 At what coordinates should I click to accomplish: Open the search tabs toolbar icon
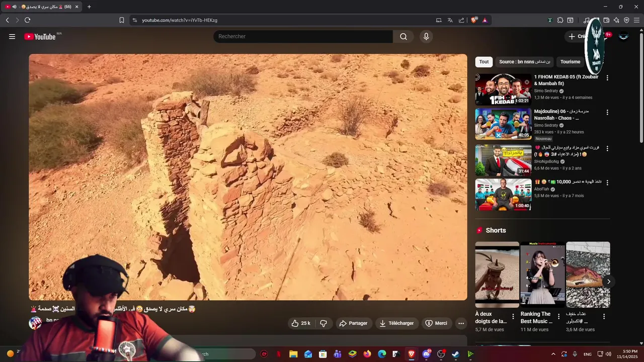coord(570,20)
